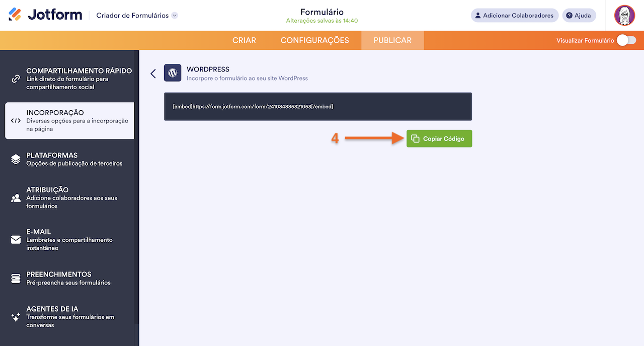Open Ajuda with the help button
This screenshot has height=346, width=644.
coord(579,15)
